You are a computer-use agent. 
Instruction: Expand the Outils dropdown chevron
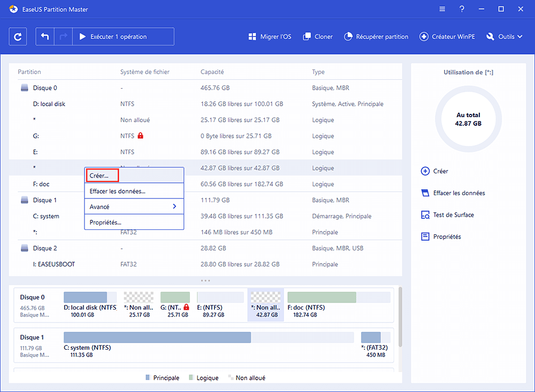pyautogui.click(x=520, y=36)
